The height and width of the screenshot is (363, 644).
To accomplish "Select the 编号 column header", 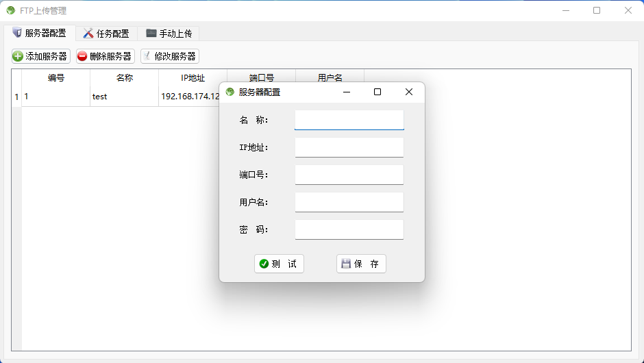I will pos(56,77).
